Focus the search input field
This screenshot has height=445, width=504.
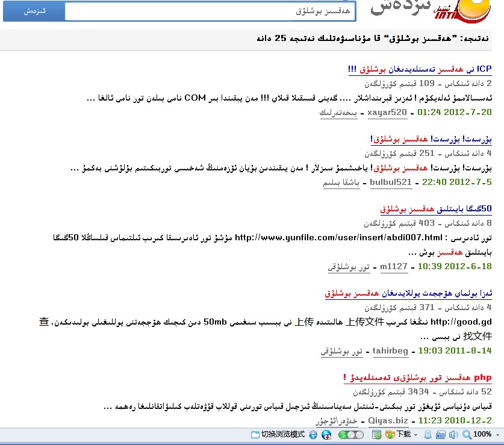click(210, 11)
